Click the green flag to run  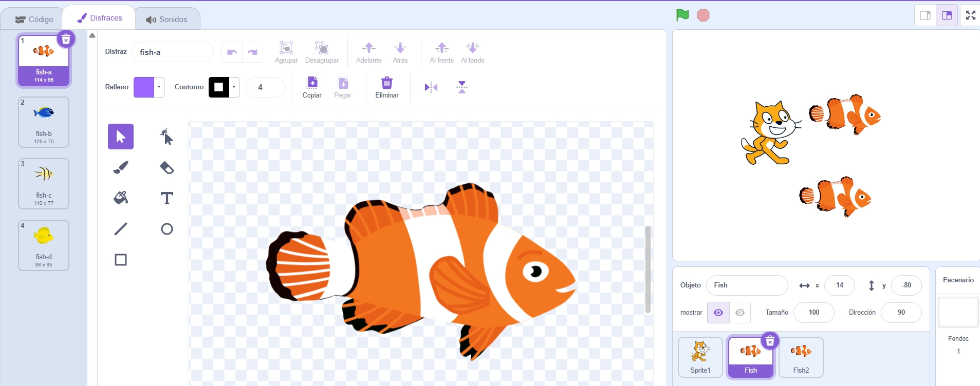[x=682, y=15]
